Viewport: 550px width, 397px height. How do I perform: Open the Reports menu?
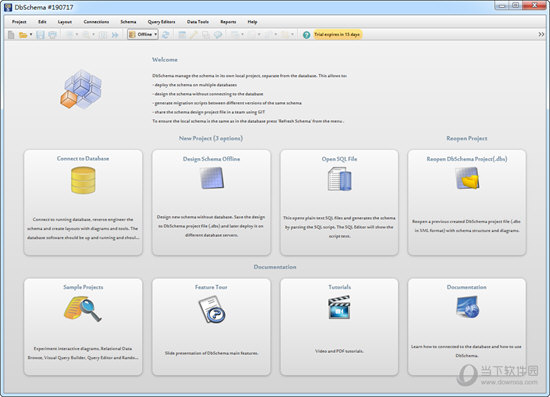[228, 22]
